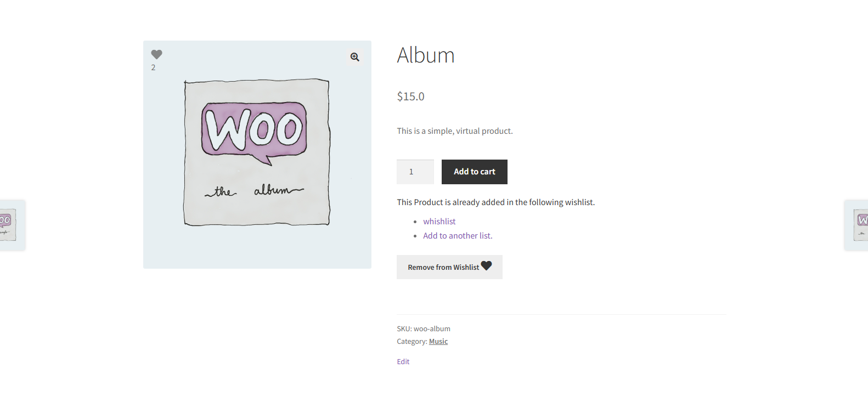Click the wishlist count number 2
Viewport: 868px width, 408px height.
[x=154, y=67]
